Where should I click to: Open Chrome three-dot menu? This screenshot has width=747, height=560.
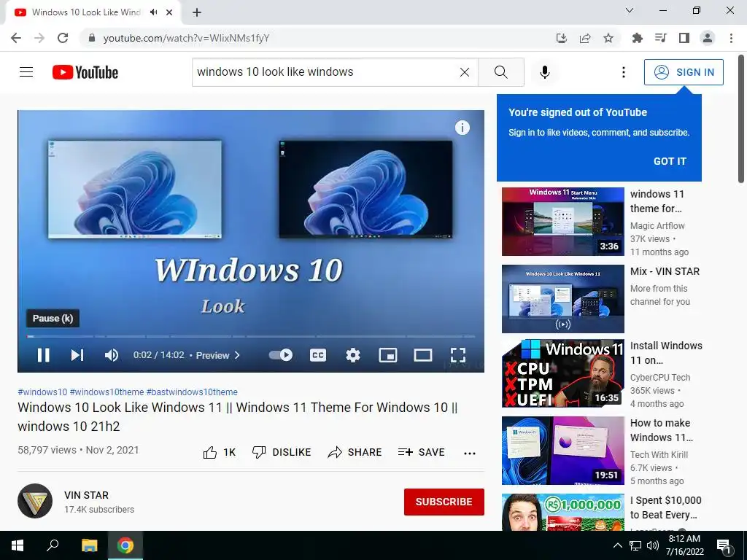coord(731,38)
